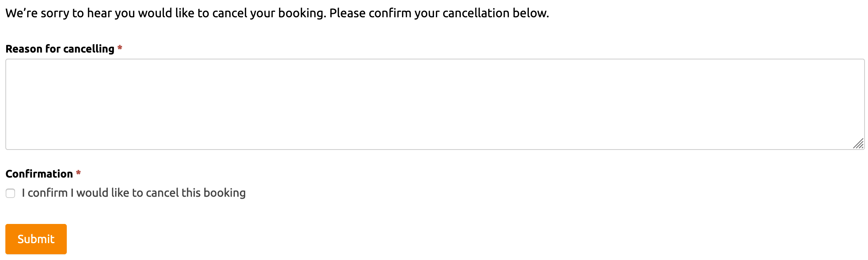Viewport: 868px width, 260px height.
Task: Click red required asterisk beside Confirmation
Action: [x=78, y=173]
